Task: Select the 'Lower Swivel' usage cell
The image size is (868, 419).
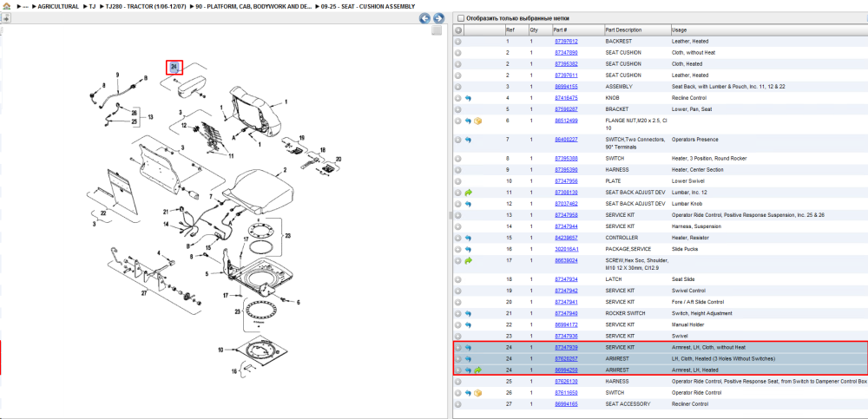Action: coord(686,181)
